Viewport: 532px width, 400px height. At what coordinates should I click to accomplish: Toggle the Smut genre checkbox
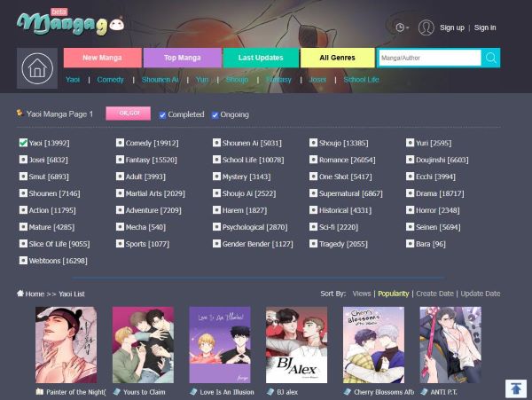(x=23, y=176)
